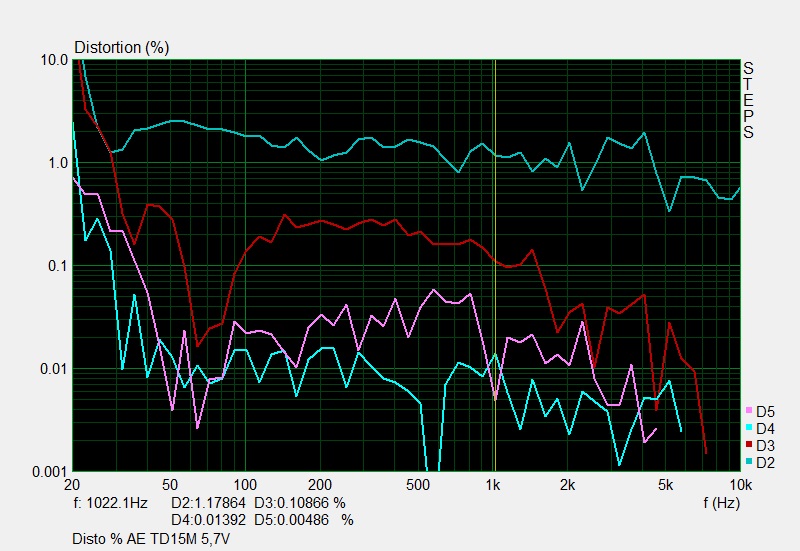Select the D4 legend label
Viewport: 800px width, 551px height.
click(x=765, y=429)
